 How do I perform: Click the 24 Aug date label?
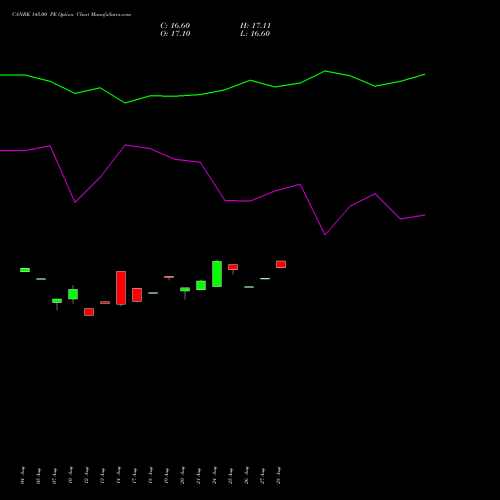tap(214, 475)
